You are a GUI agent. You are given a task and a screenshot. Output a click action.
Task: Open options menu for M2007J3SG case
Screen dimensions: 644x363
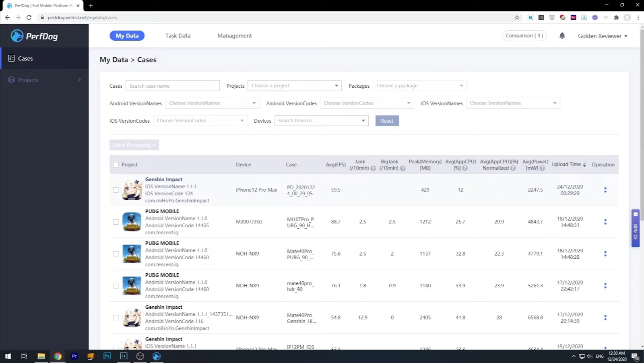[605, 222]
